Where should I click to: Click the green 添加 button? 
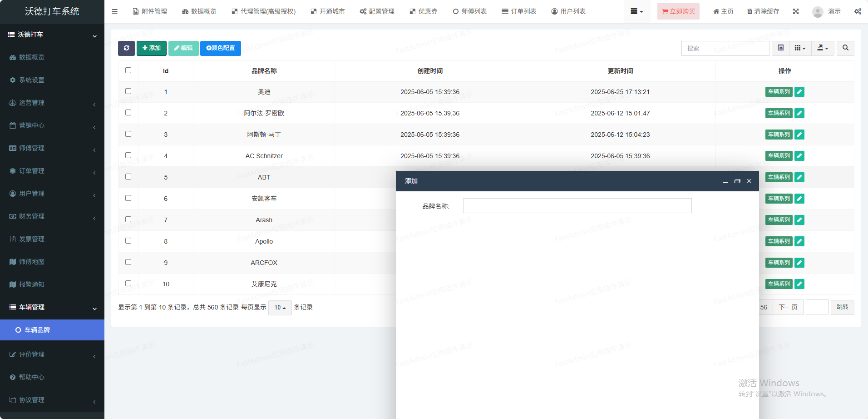point(152,48)
